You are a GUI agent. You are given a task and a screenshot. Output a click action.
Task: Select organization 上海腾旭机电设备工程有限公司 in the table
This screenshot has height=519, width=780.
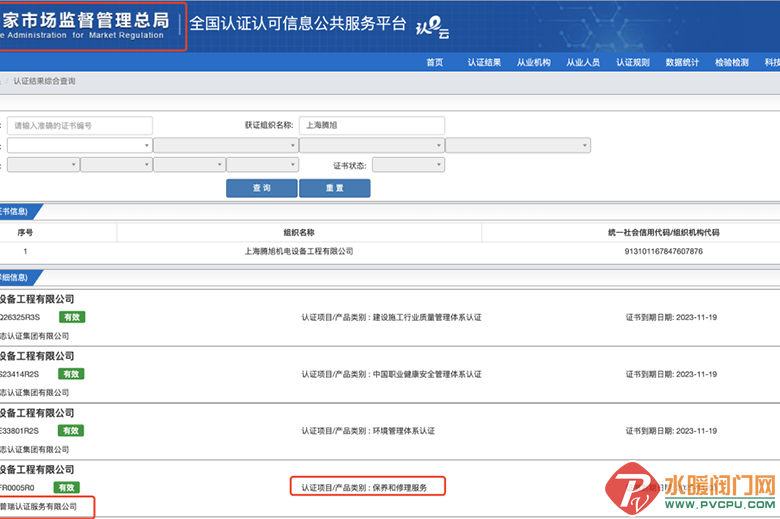(299, 251)
